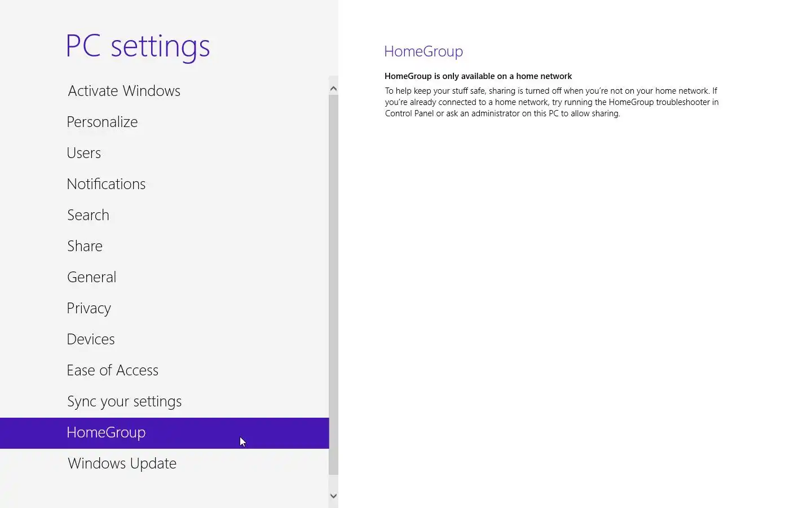Open the Share settings
This screenshot has height=508, width=812.
click(x=164, y=246)
